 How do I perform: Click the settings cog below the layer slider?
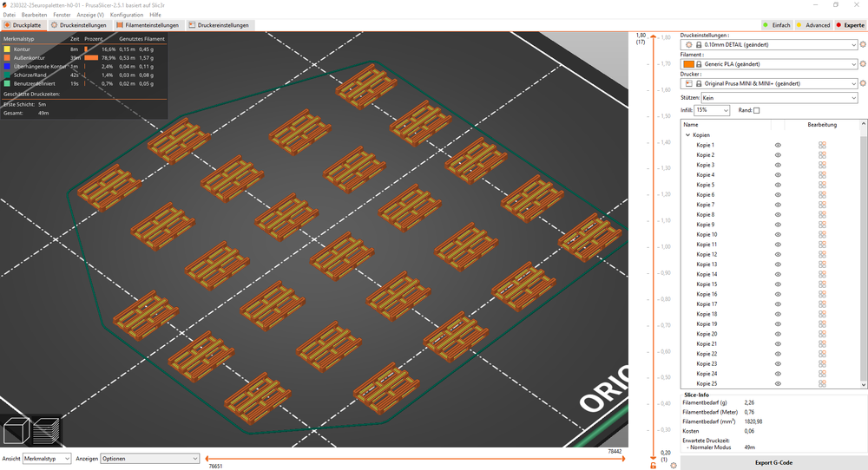click(674, 466)
